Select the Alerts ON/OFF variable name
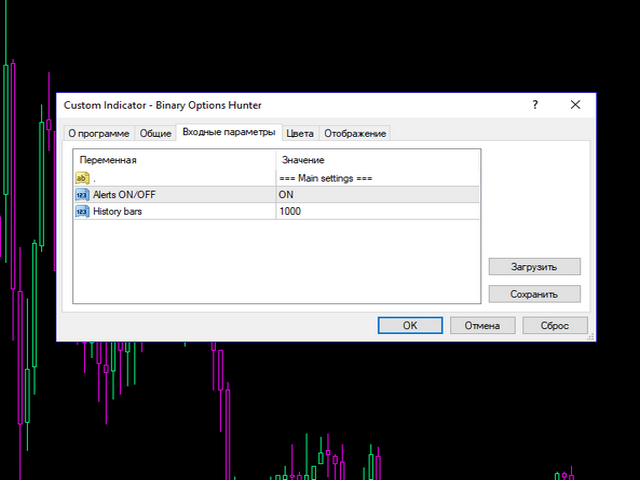The width and height of the screenshot is (640, 480). pyautogui.click(x=124, y=195)
